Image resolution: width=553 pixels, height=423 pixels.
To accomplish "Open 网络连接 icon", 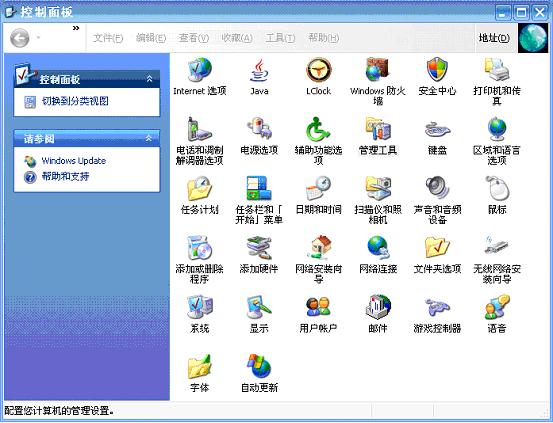I will [378, 248].
